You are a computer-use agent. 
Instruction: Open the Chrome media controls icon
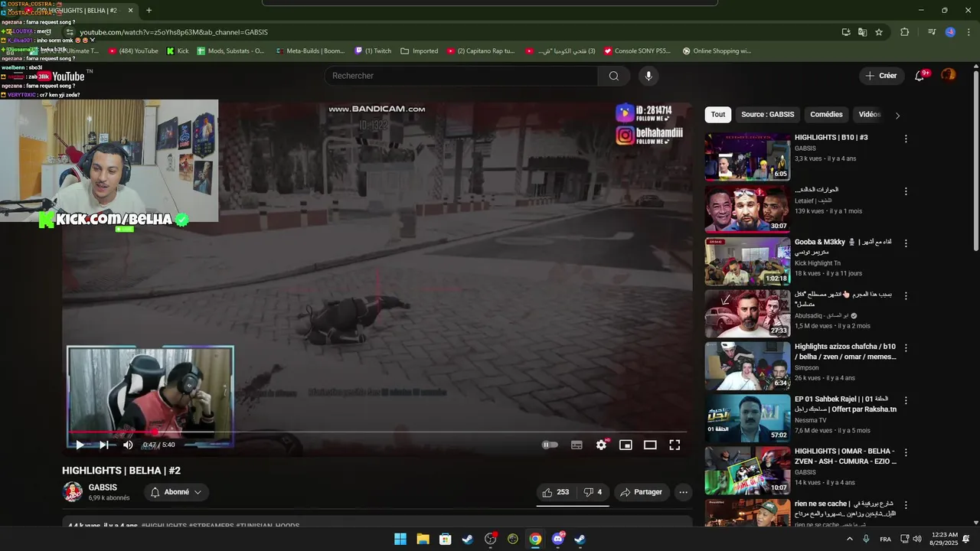point(932,32)
